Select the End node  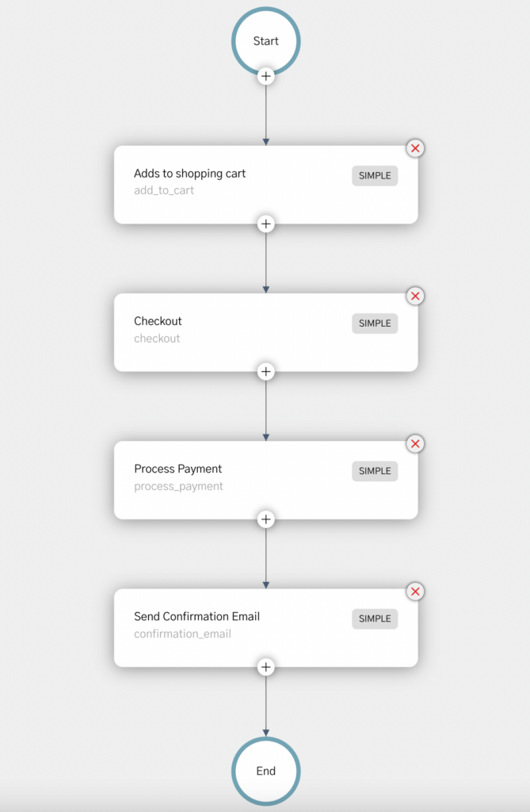click(266, 771)
